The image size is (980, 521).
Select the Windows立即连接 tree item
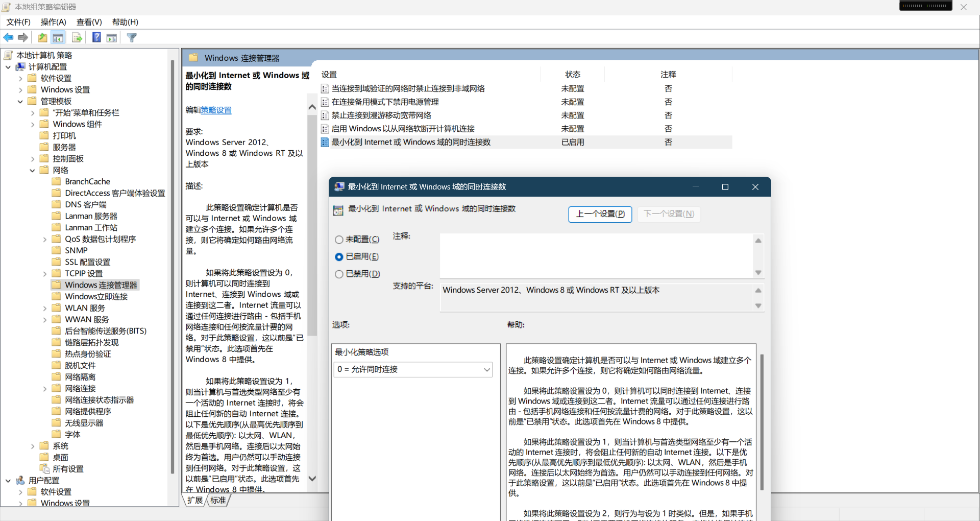click(96, 297)
